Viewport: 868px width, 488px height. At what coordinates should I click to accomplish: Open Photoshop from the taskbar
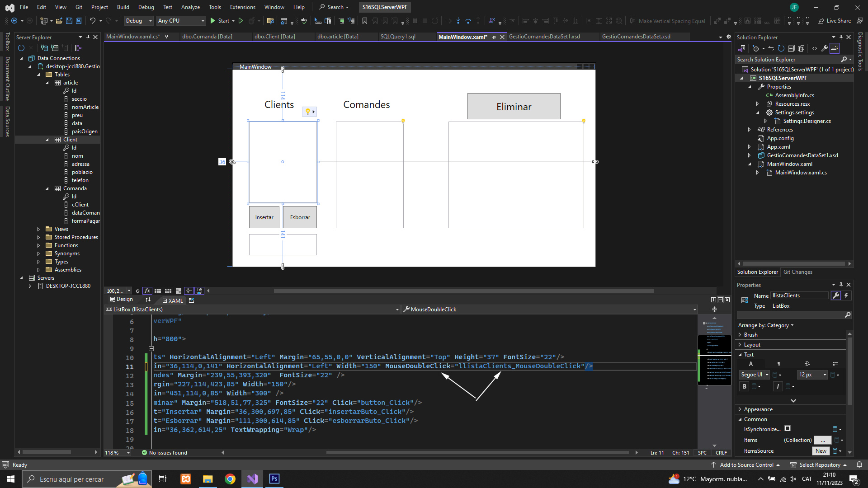274,479
